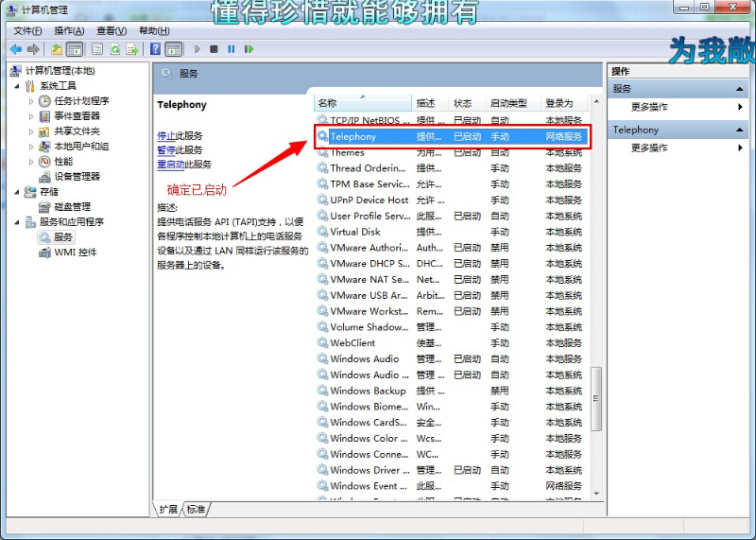Sort services by the 名称 column header
Image resolution: width=756 pixels, height=540 pixels.
364,103
